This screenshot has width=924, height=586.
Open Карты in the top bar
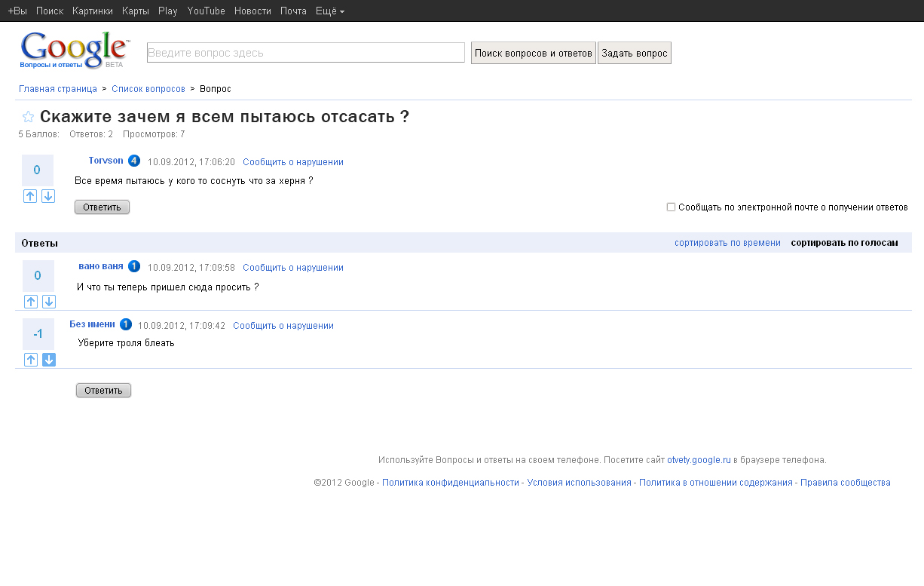(x=136, y=11)
